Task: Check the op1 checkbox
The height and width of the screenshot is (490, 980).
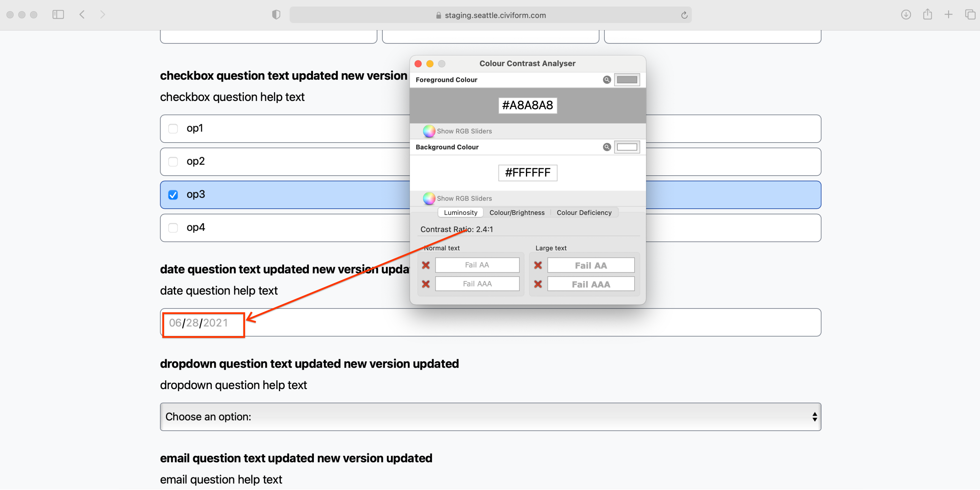Action: 173,129
